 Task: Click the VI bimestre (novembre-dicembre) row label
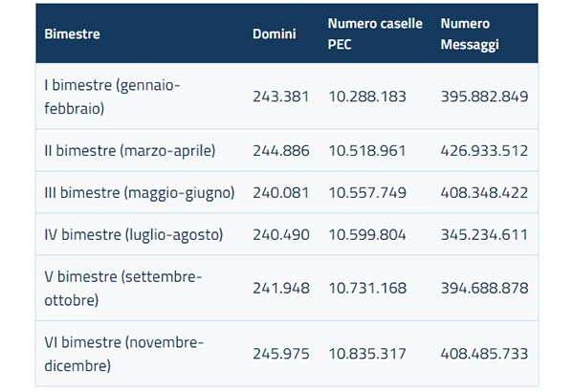[123, 353]
